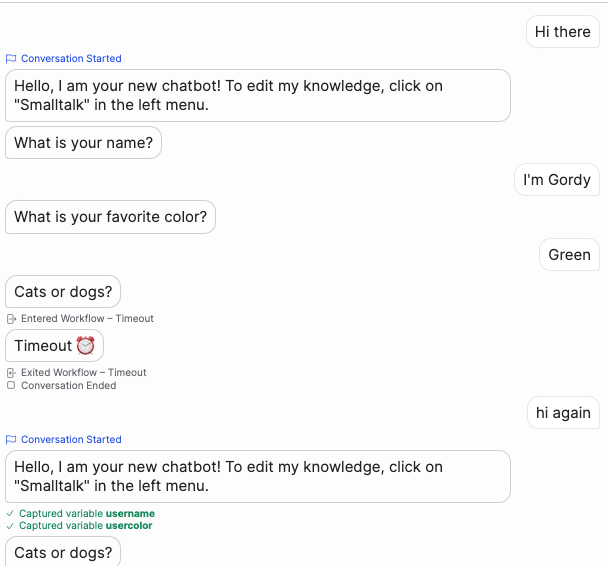
Task: Click the Conversation Ended square icon
Action: pyautogui.click(x=11, y=386)
